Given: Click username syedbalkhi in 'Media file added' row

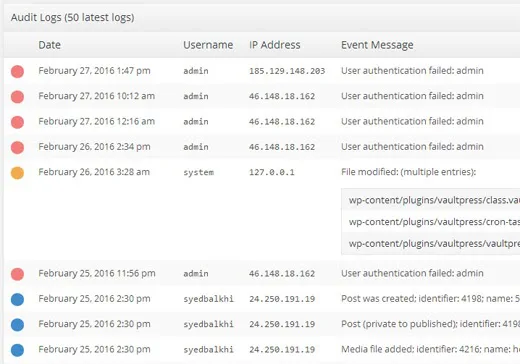Looking at the screenshot, I should pyautogui.click(x=208, y=350).
